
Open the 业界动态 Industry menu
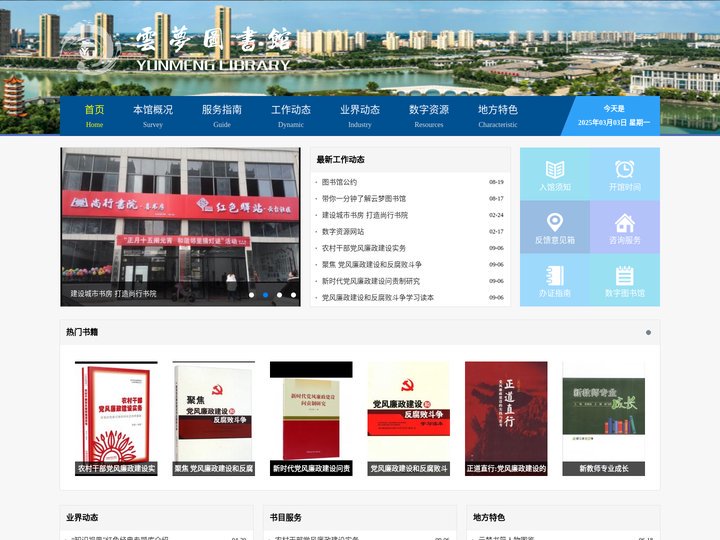[x=360, y=116]
